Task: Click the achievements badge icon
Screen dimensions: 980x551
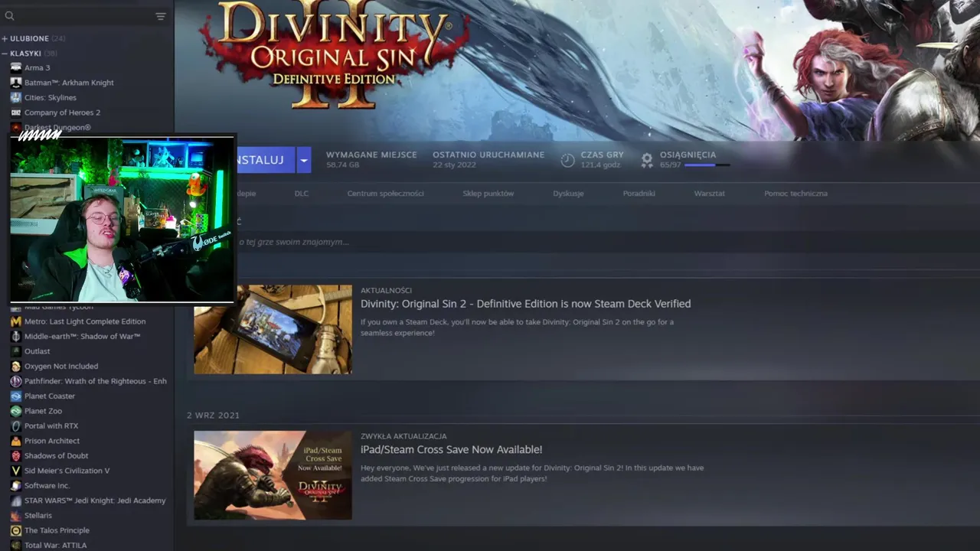Action: (647, 160)
